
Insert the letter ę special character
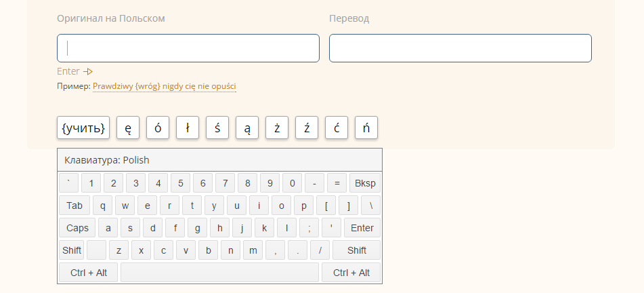[x=128, y=128]
